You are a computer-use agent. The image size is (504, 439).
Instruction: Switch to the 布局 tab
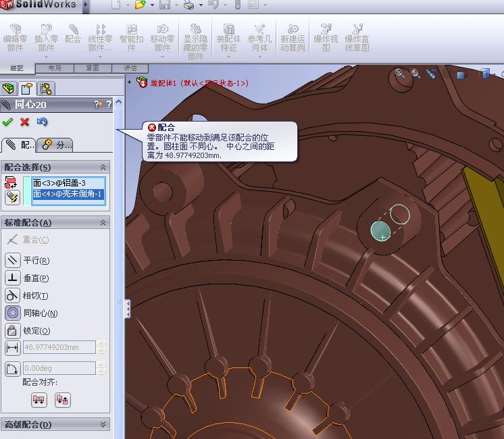tap(55, 68)
